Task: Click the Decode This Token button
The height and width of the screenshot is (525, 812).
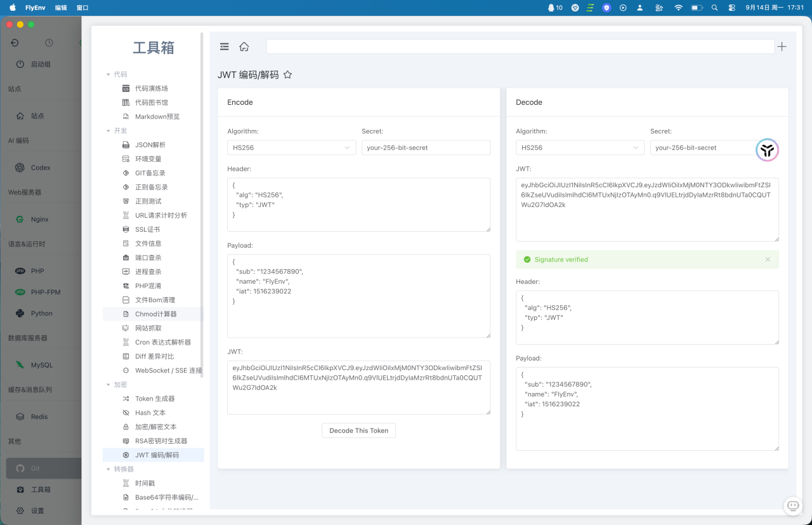Action: (x=359, y=430)
